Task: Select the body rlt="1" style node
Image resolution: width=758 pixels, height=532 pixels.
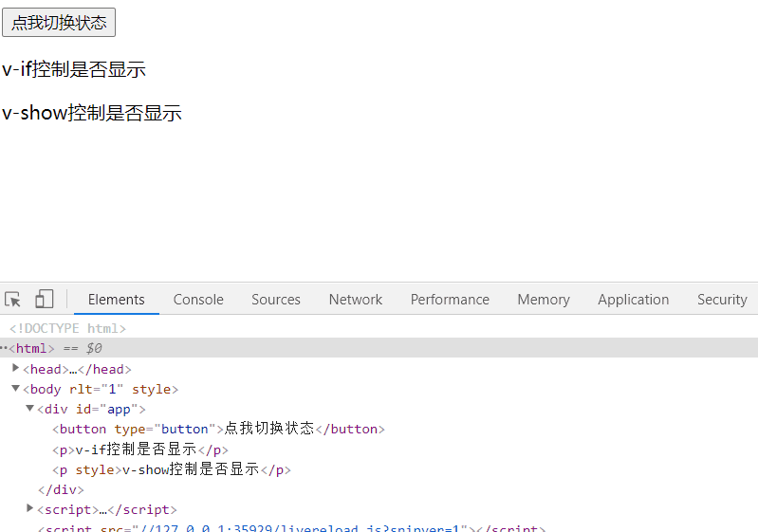Action: [x=101, y=390]
